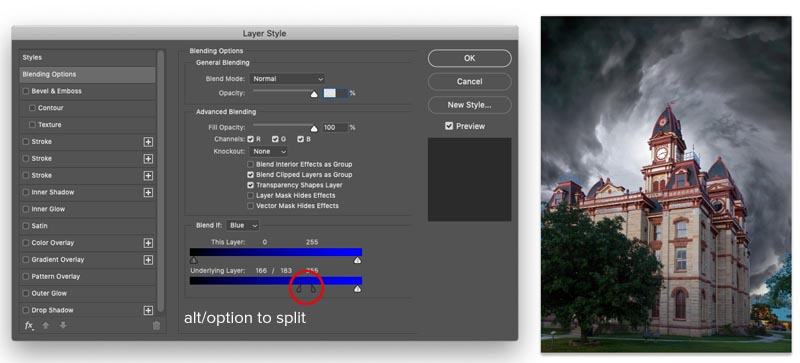Click the trash delete effect icon
This screenshot has height=363, width=800.
point(156,326)
